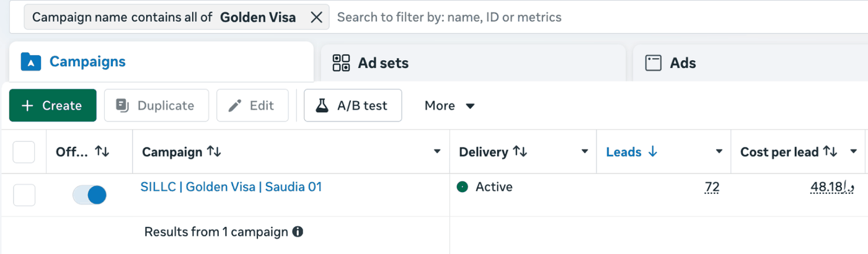Image resolution: width=868 pixels, height=254 pixels.
Task: Open the Campaigns tab
Action: pos(161,61)
